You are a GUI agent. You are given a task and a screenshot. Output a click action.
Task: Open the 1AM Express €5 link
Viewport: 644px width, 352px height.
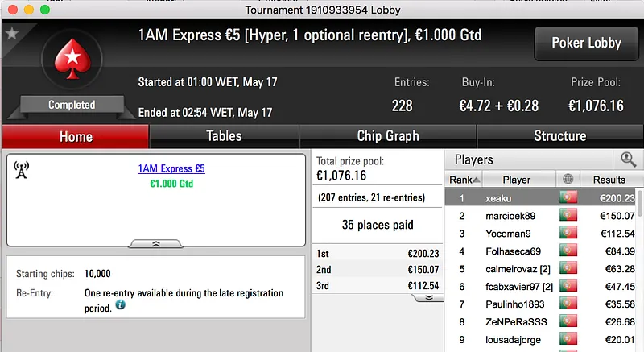[x=171, y=168]
